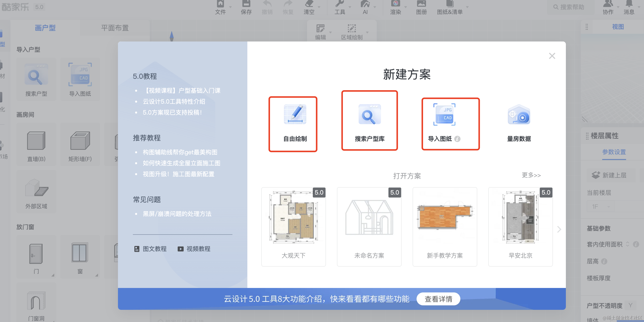
Task: Select 导入图纸 in the left panel
Action: pos(80,79)
